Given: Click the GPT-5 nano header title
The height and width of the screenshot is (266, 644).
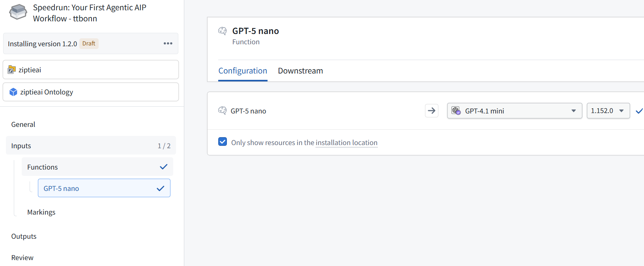Looking at the screenshot, I should pos(255,31).
